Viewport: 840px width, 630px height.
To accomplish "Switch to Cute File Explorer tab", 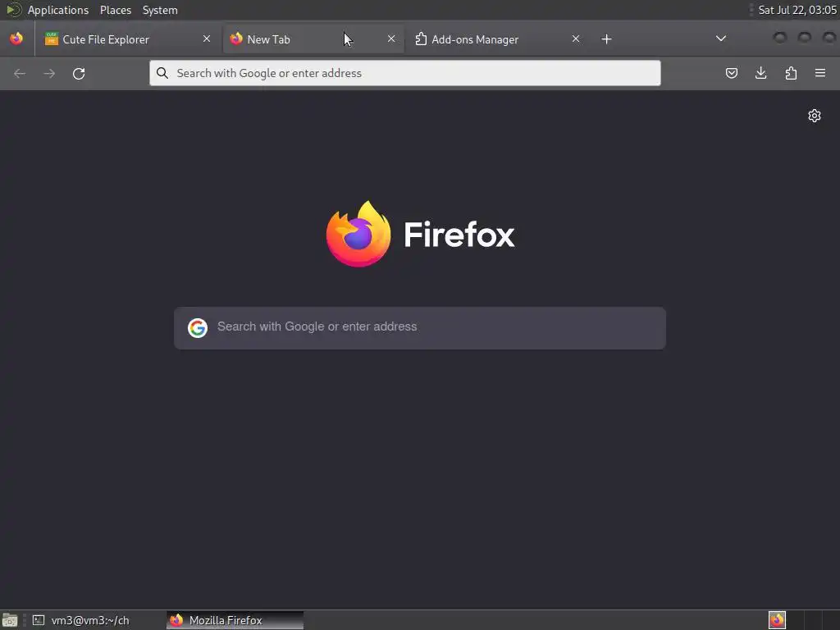I will coord(129,39).
